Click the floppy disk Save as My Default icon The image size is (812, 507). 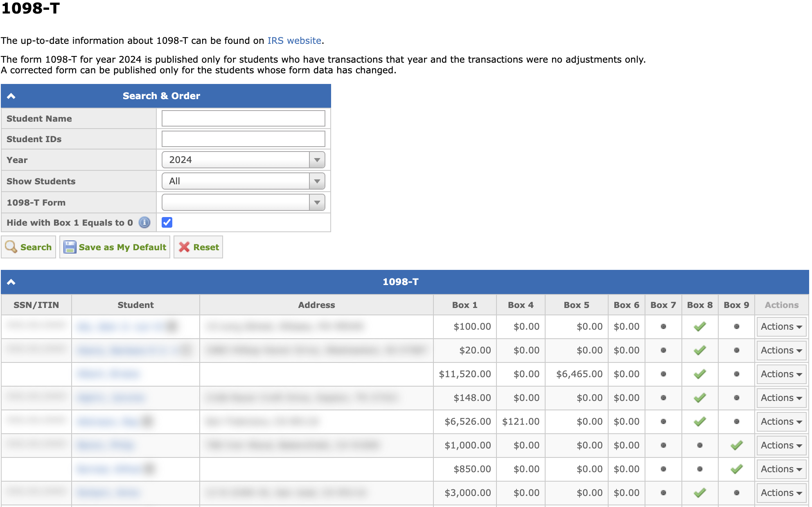70,247
